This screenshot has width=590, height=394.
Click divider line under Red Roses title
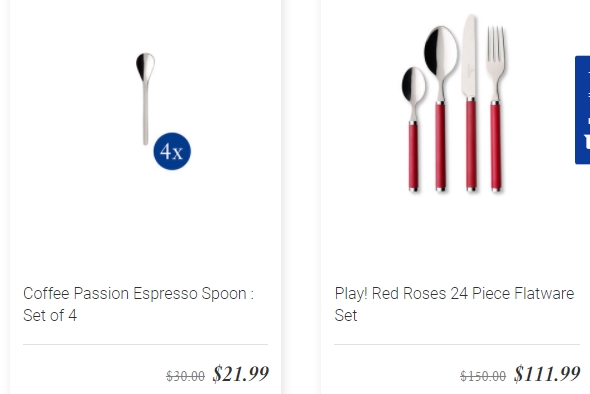pos(457,344)
